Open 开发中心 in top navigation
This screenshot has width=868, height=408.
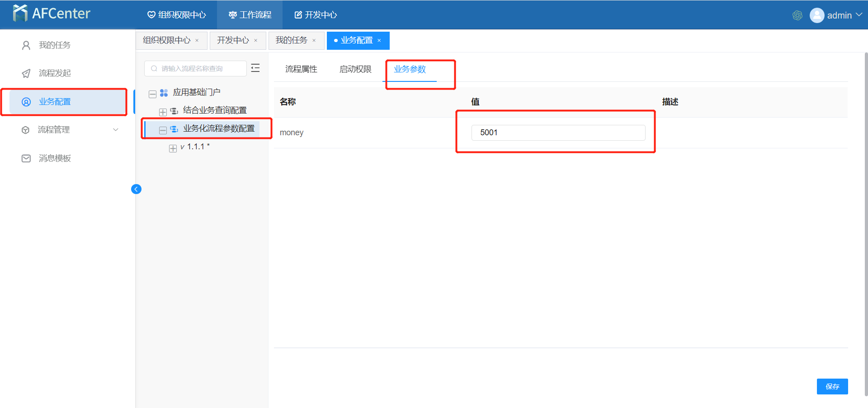[316, 15]
